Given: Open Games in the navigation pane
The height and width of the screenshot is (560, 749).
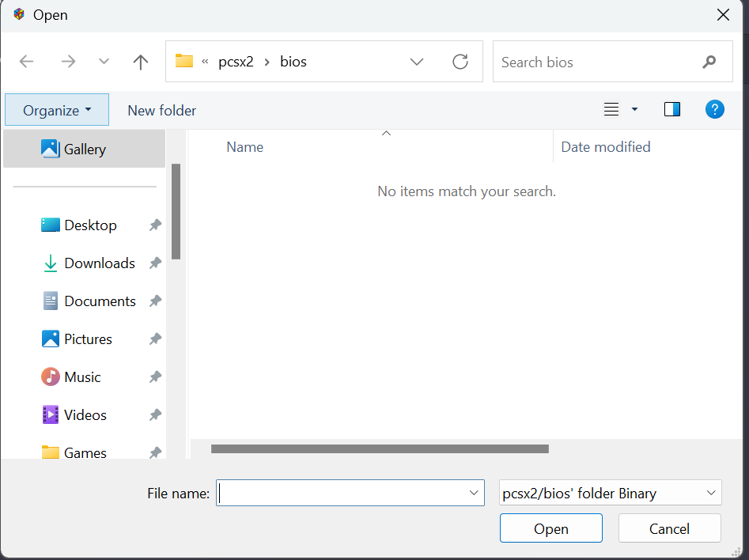Looking at the screenshot, I should (85, 452).
